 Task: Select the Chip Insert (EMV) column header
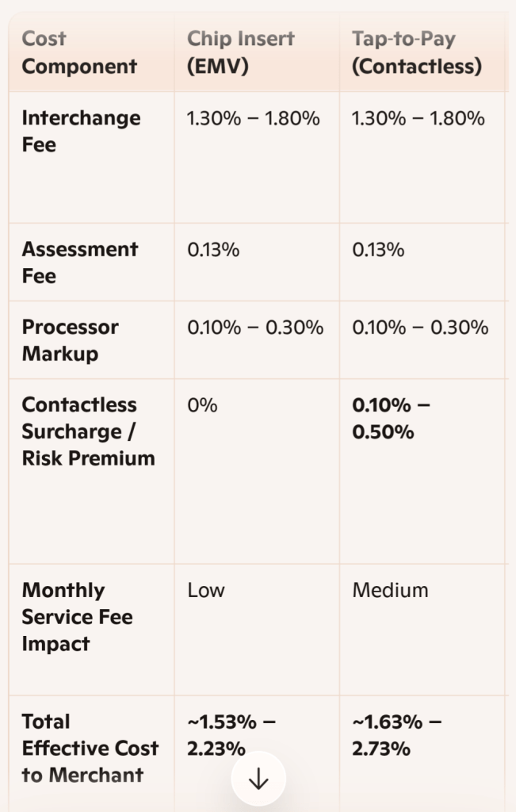tap(240, 52)
